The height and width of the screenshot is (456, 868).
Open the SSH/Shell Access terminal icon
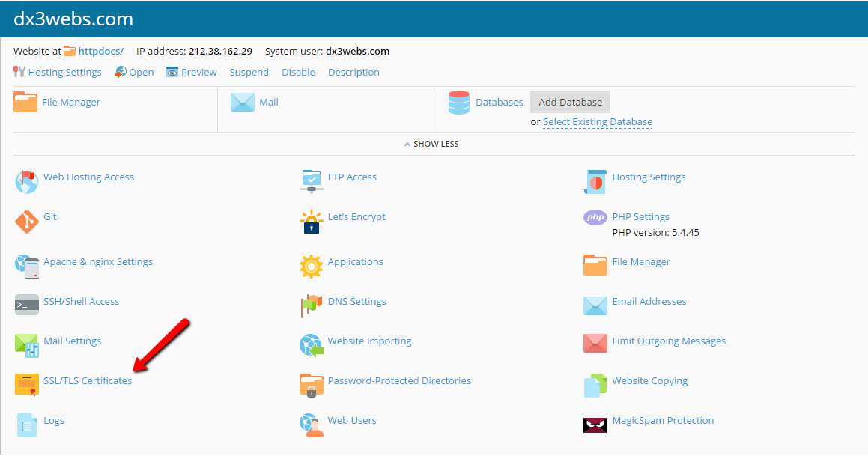coord(26,305)
